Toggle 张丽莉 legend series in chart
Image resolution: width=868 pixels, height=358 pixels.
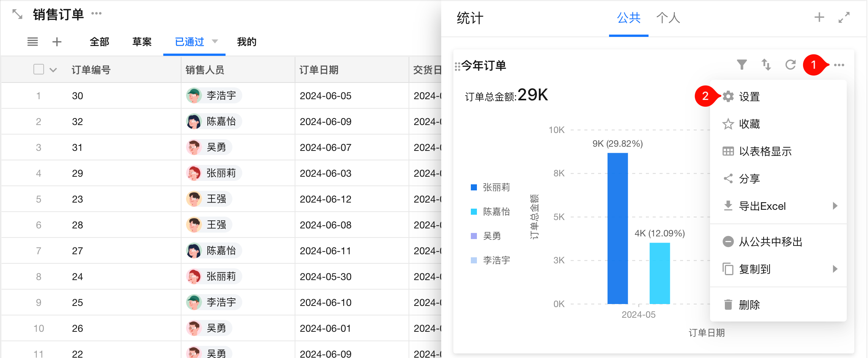(491, 187)
